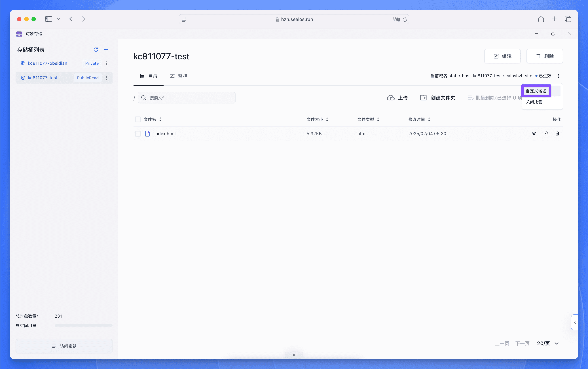This screenshot has width=588, height=369.
Task: Select the kc811077-test bucket
Action: coord(64,78)
